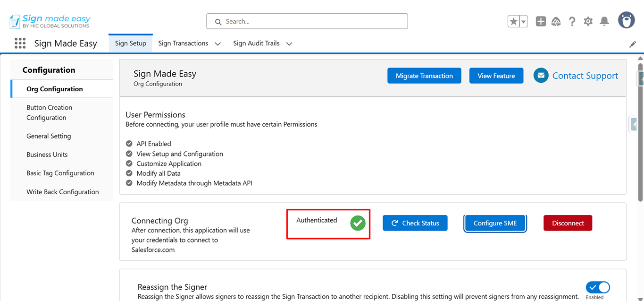Image resolution: width=644 pixels, height=301 pixels.
Task: Open General Setting in sidebar
Action: pos(62,136)
